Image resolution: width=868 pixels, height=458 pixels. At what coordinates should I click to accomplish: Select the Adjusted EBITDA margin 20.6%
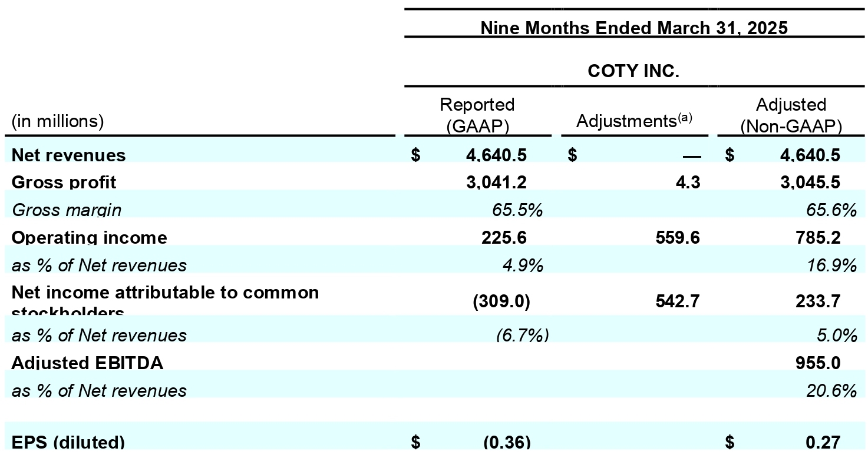coord(831,390)
